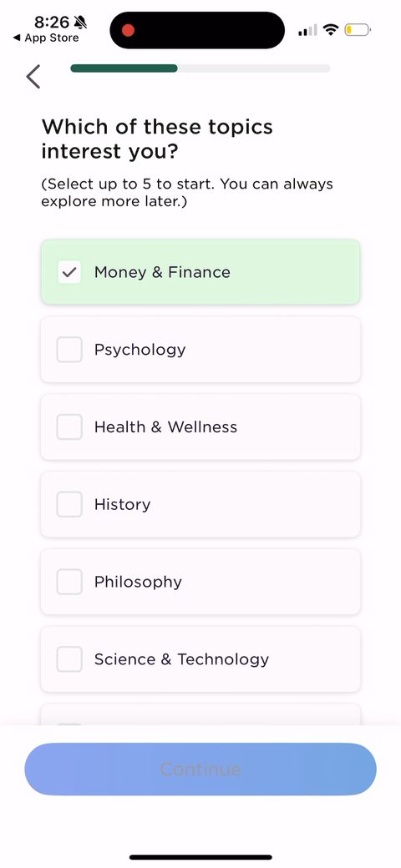Check the Health & Wellness checkbox
Screen dimensions: 401x868
69,426
